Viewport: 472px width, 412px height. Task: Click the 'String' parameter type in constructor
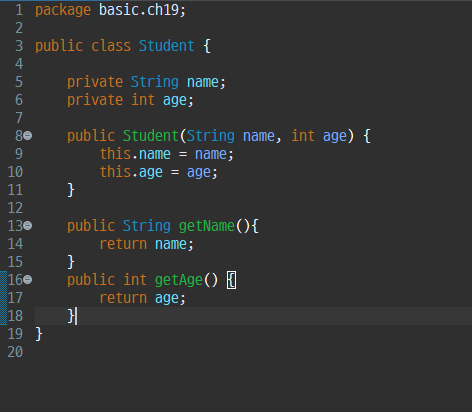[x=211, y=136]
